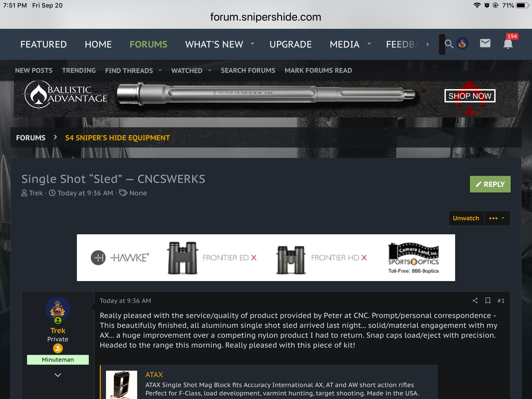The height and width of the screenshot is (399, 532).
Task: View Trending threads
Action: coord(79,70)
